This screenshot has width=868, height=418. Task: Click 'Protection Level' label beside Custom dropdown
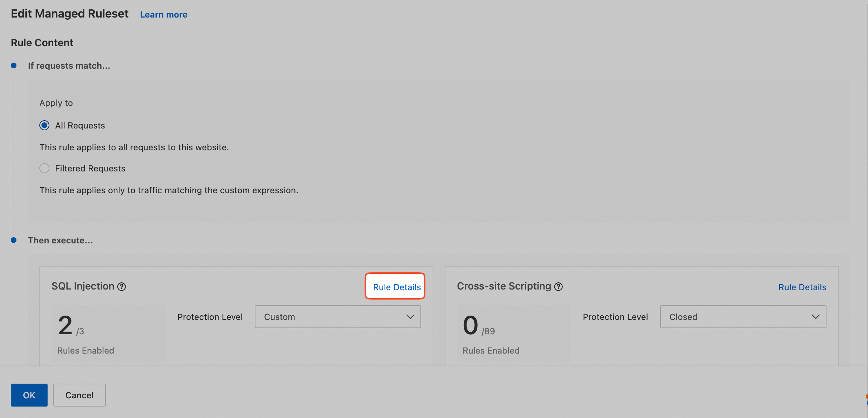point(210,317)
